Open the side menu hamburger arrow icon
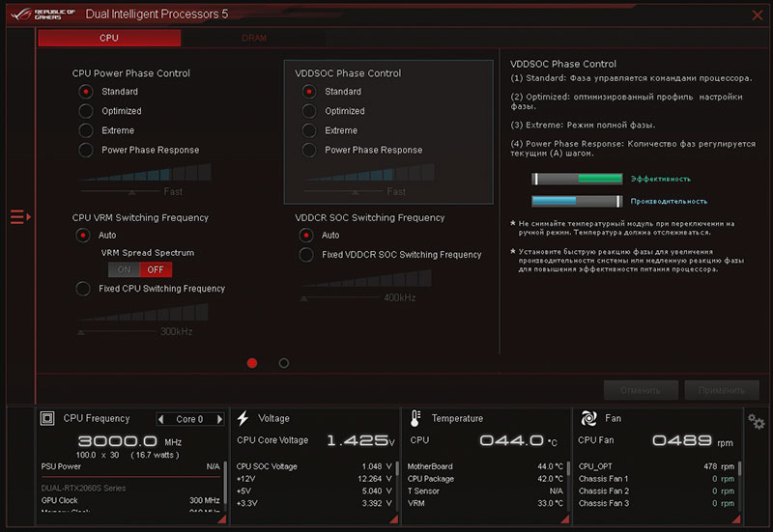Image resolution: width=773 pixels, height=532 pixels. point(20,216)
